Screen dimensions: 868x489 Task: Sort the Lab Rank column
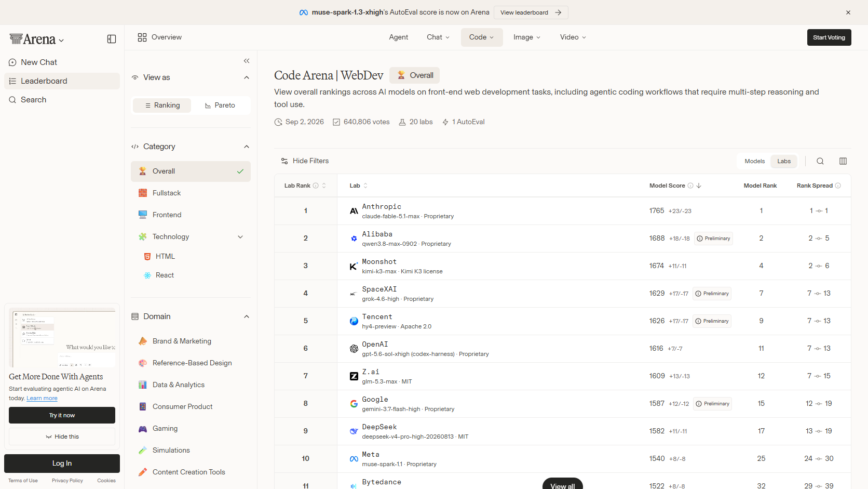coord(324,186)
